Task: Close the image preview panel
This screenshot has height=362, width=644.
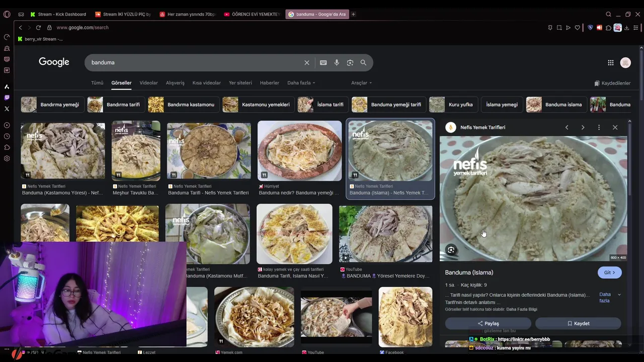Action: pos(615,127)
